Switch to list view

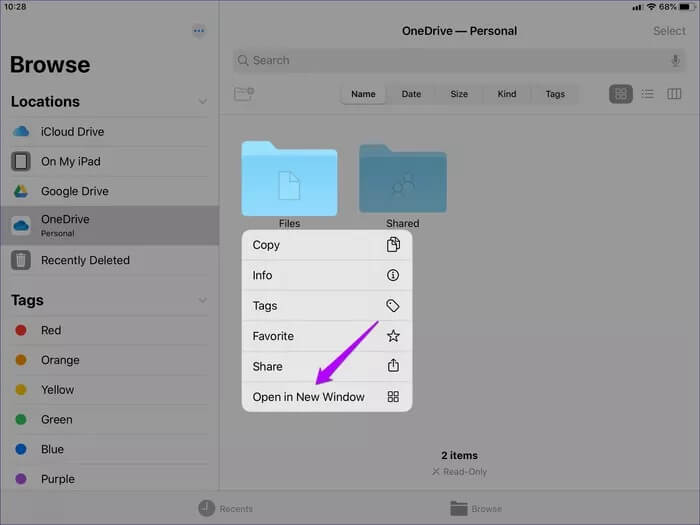point(647,94)
